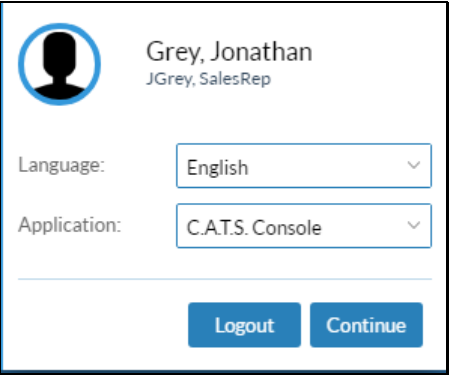Click the horizontal divider above the buttons
This screenshot has height=375, width=449.
coord(225,279)
